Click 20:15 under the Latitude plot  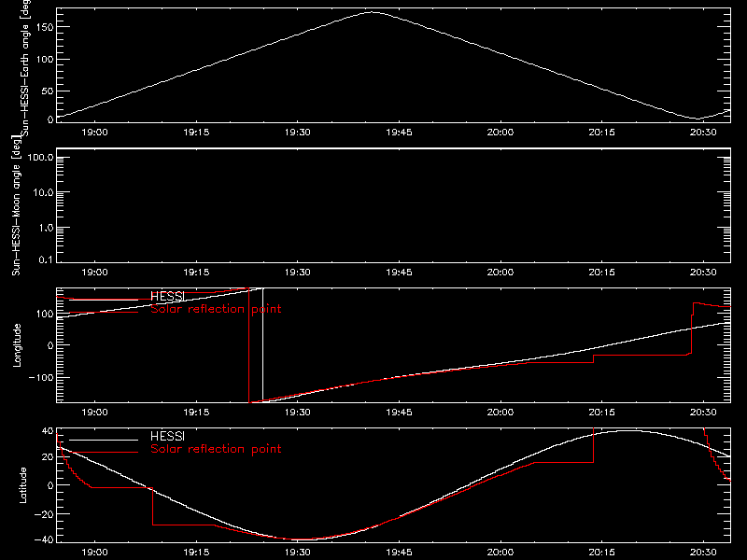(x=601, y=552)
